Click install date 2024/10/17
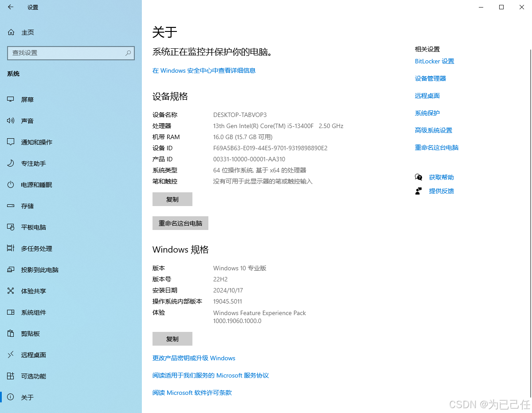Screen dimensions: 532x413 [228, 290]
